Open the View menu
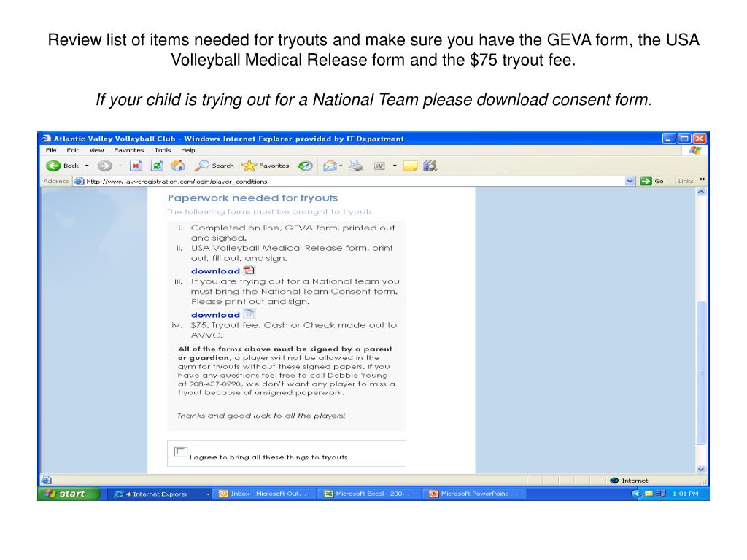The width and height of the screenshot is (747, 560). pos(96,150)
